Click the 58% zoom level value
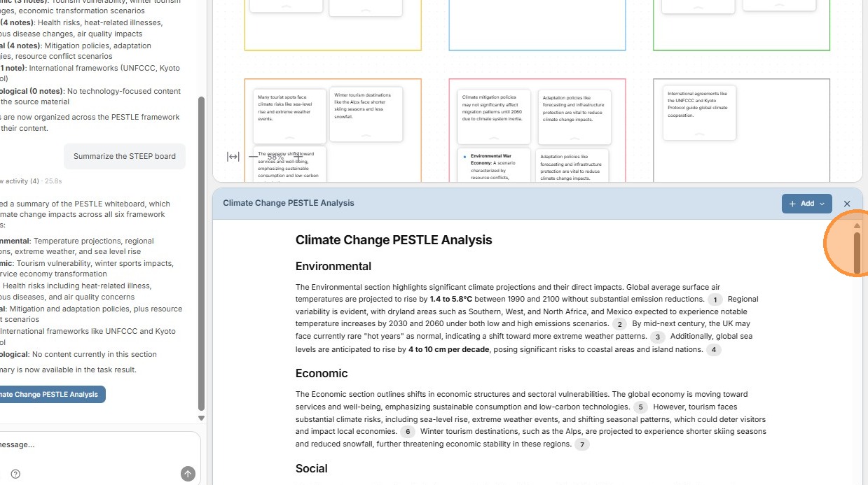The width and height of the screenshot is (868, 485). (275, 157)
